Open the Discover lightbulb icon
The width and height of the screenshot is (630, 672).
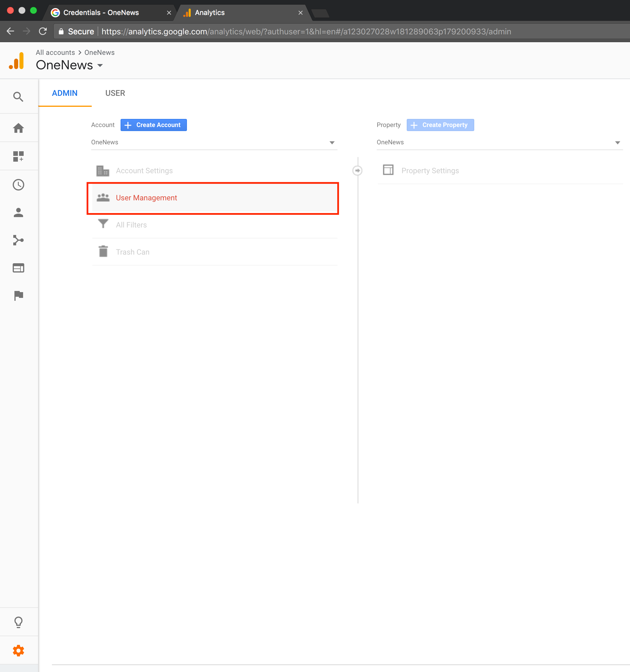pos(18,622)
